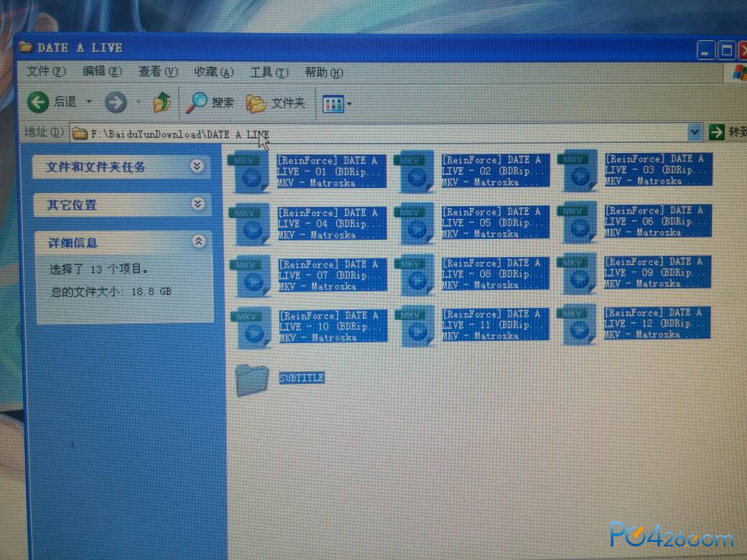
Task: Select MKV icon for episode 12
Action: click(x=577, y=324)
